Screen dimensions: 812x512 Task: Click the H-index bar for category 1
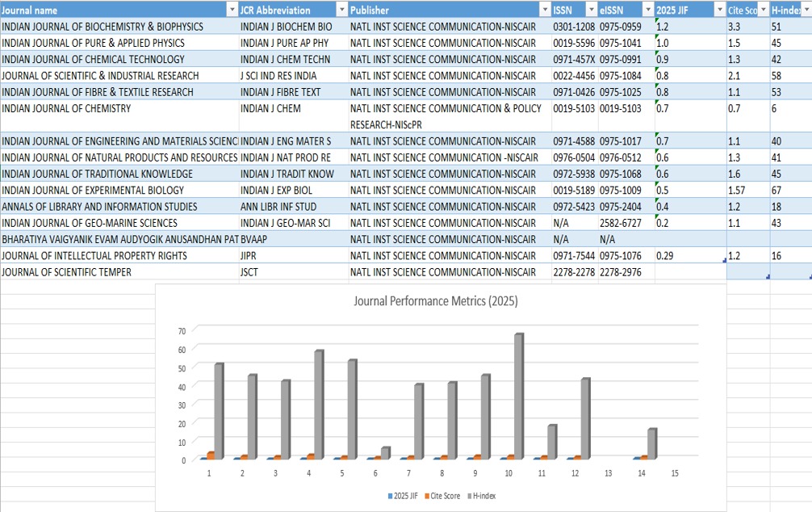click(219, 411)
